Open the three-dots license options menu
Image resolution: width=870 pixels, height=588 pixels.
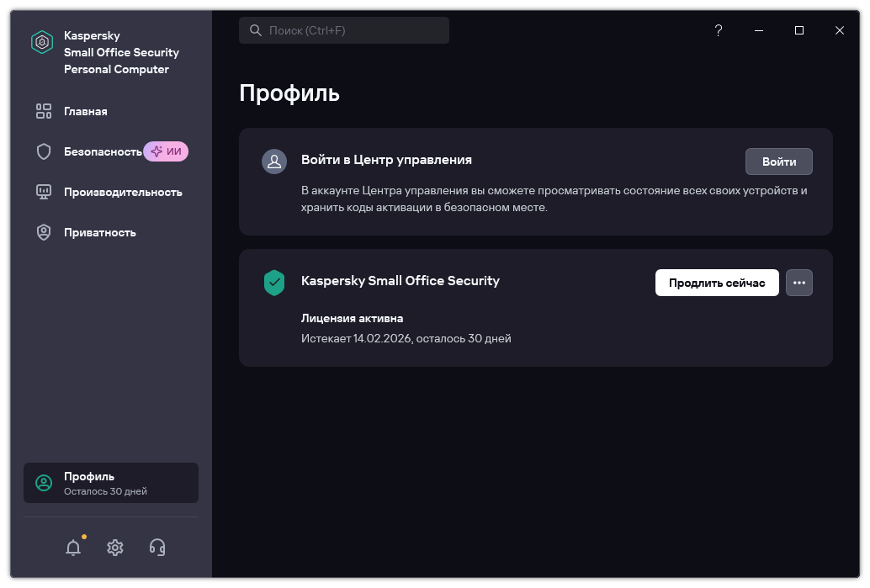click(x=799, y=283)
